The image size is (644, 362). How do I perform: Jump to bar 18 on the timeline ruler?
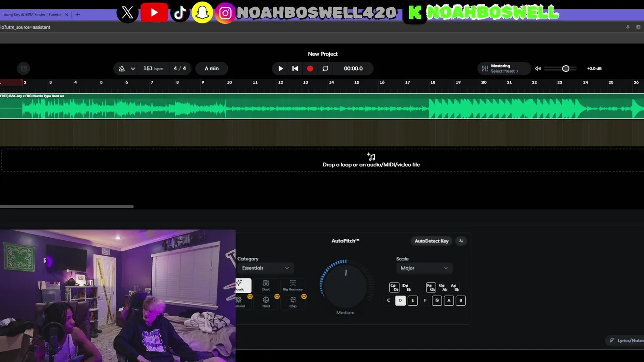tap(433, 82)
